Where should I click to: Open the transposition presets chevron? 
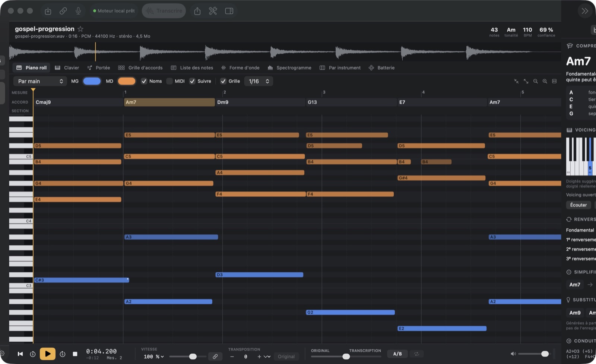(267, 357)
